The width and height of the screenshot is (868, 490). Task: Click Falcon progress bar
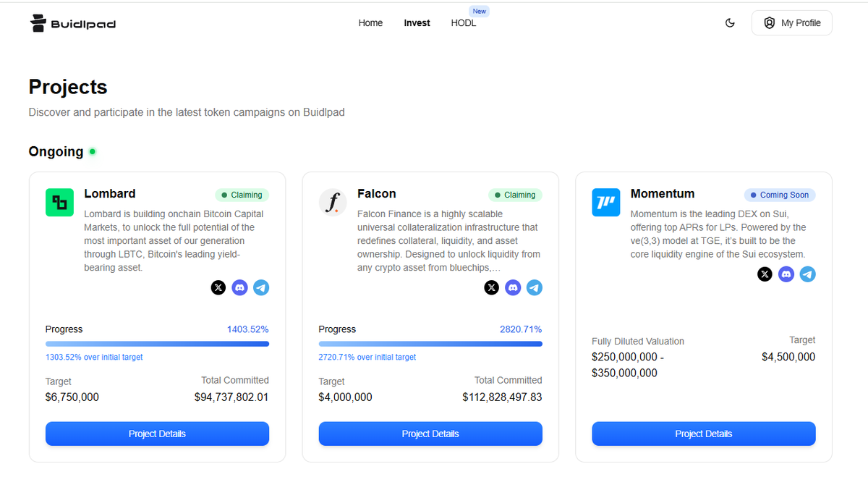pos(430,344)
